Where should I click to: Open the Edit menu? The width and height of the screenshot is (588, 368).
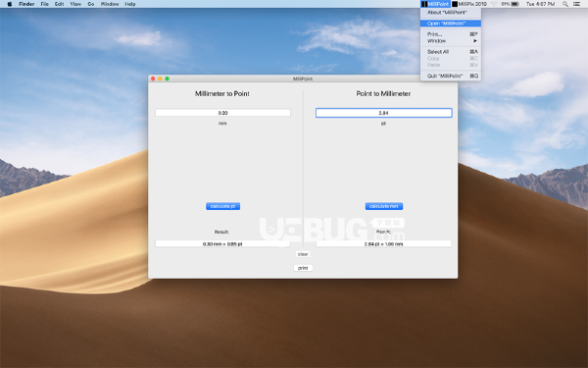pos(59,4)
